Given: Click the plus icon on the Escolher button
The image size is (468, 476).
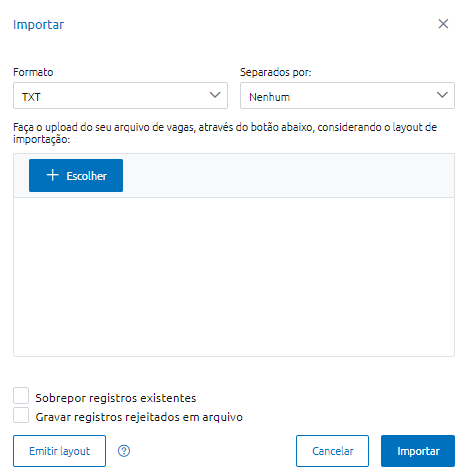Looking at the screenshot, I should (53, 175).
